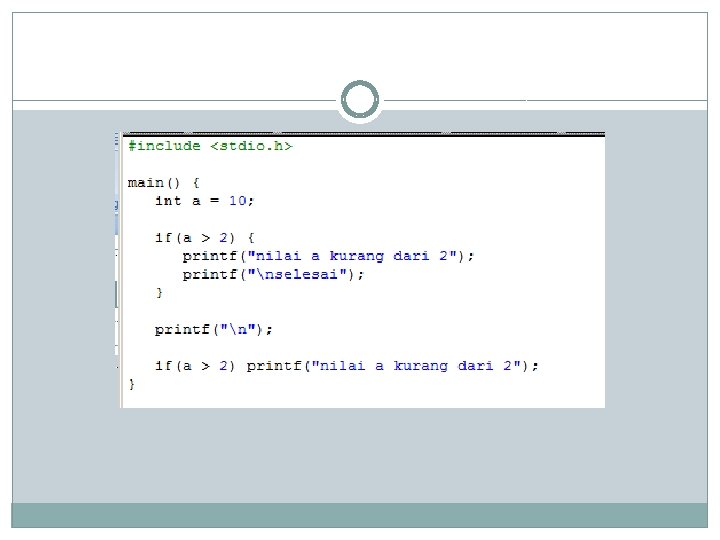Click the 'int a = 10;' declaration
The image size is (720, 540).
coord(204,201)
